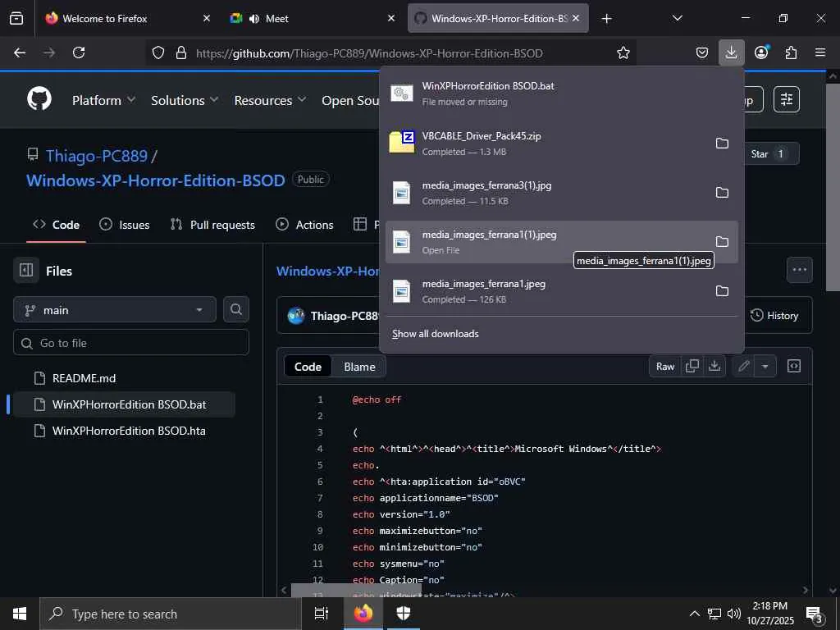Viewport: 840px width, 630px height.
Task: Open volume control in system tray
Action: [x=734, y=614]
